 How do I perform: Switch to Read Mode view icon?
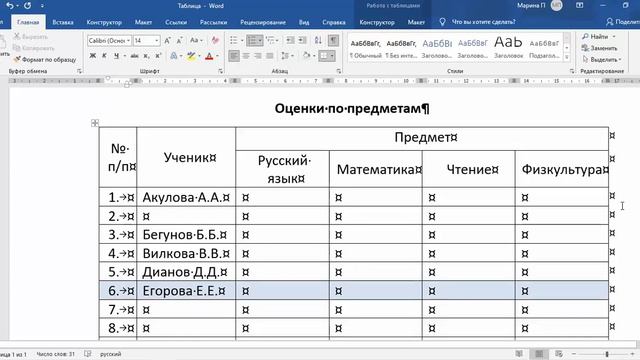coord(519,354)
